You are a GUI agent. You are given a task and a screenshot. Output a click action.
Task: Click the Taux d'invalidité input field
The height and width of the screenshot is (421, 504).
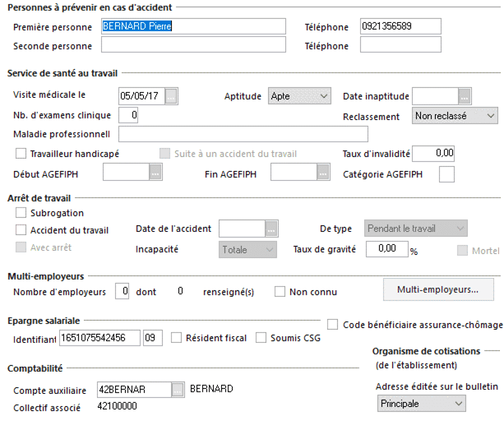coord(433,153)
